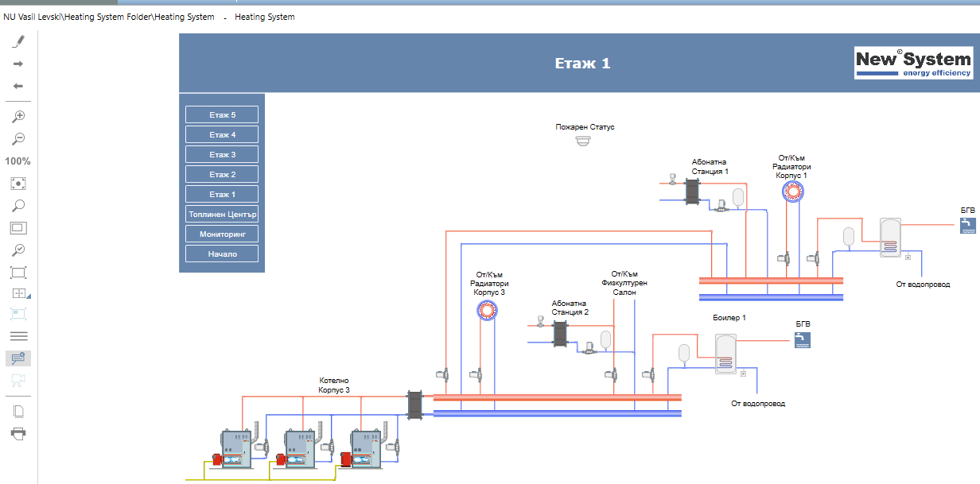Click the Начало home button
980x484 pixels.
[x=222, y=254]
